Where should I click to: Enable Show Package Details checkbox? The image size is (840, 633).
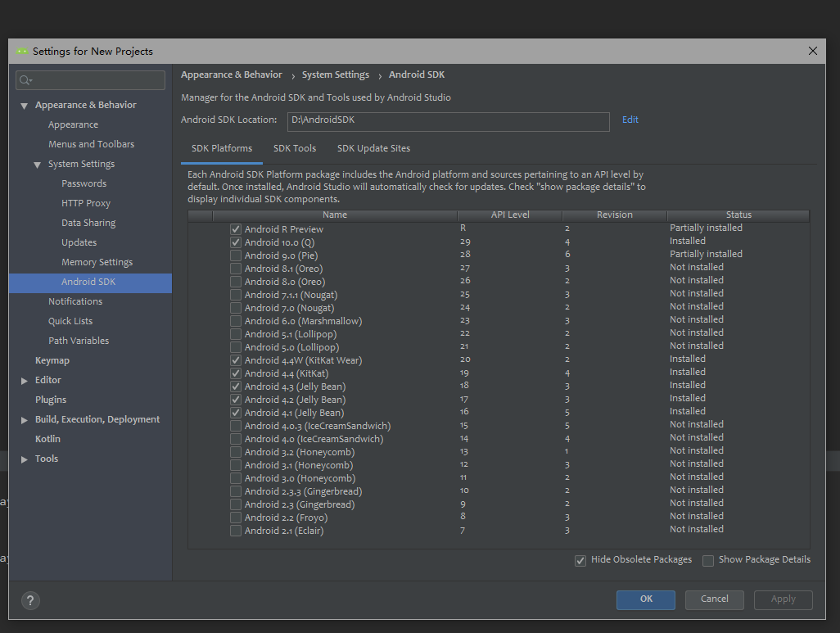tap(708, 561)
